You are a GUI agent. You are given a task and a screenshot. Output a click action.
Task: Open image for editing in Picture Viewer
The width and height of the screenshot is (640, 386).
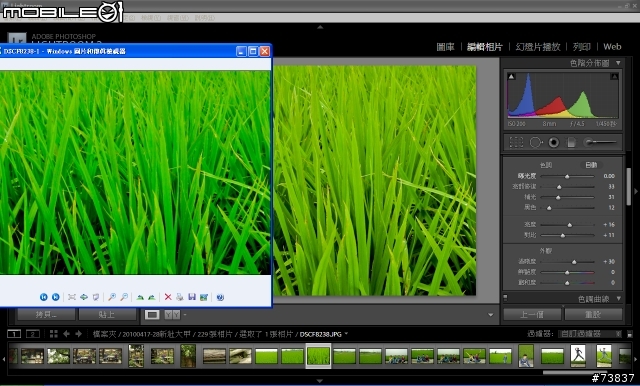(204, 297)
